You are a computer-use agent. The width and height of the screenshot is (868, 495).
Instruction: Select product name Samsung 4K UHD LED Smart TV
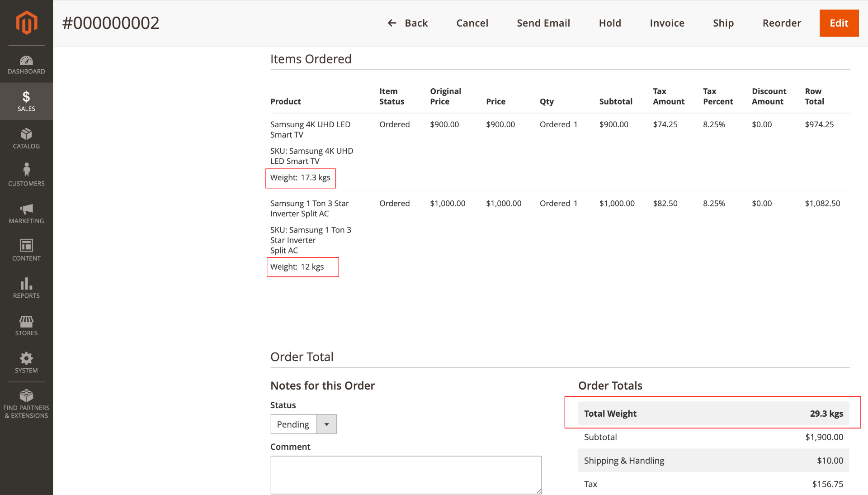(310, 129)
